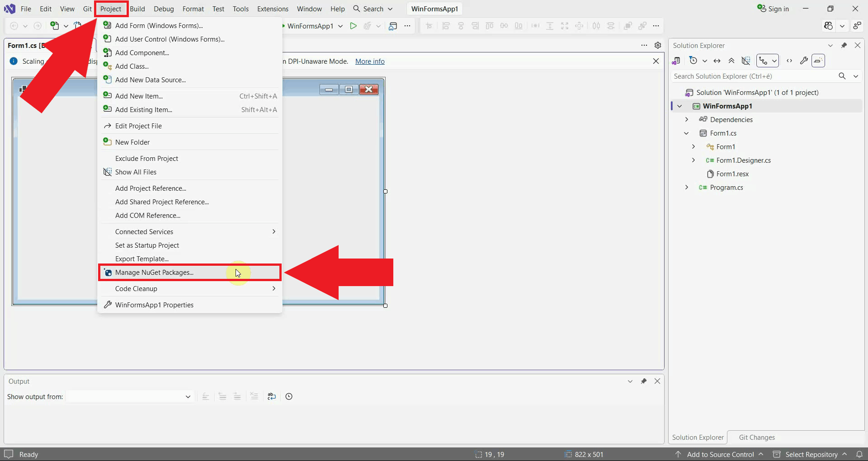Click Export Template menu entry
Screen dimensions: 868x461
click(190, 259)
